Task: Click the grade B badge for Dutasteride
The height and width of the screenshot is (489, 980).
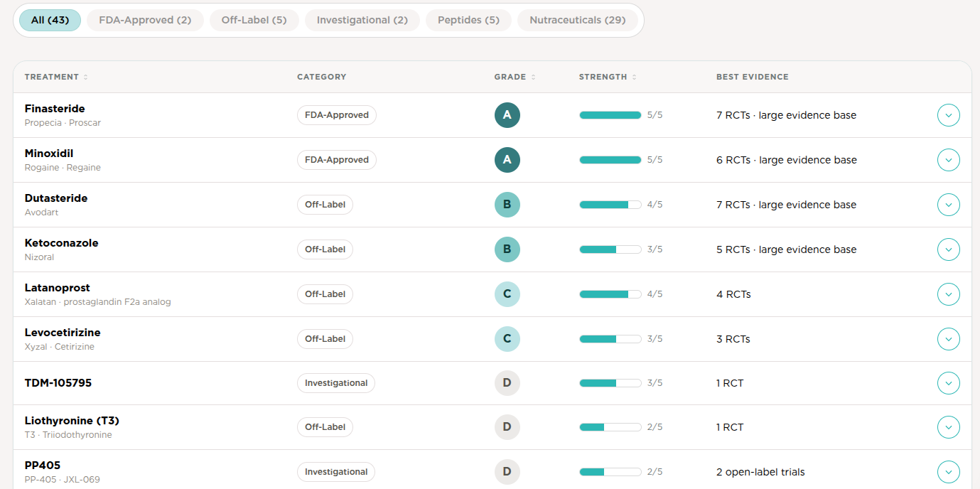Action: pos(507,205)
